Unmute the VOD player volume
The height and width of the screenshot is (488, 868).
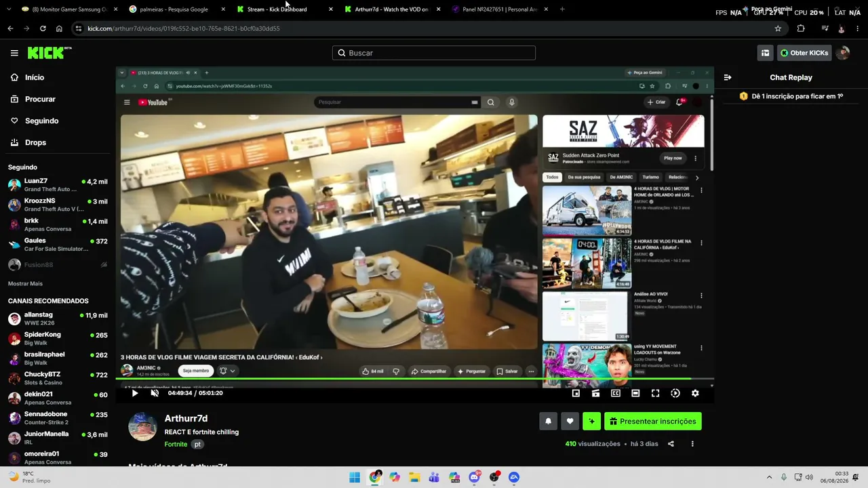coord(155,393)
